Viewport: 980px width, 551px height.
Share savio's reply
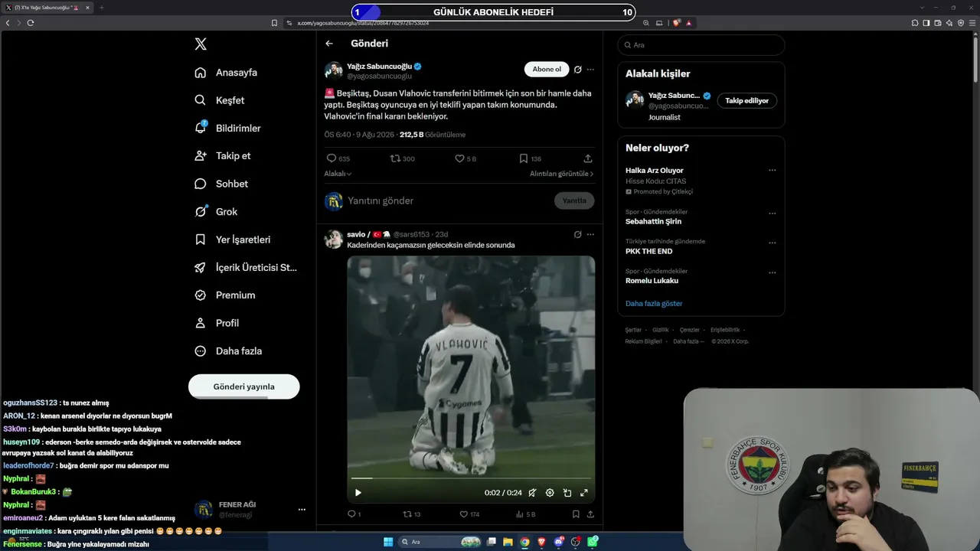pos(590,514)
